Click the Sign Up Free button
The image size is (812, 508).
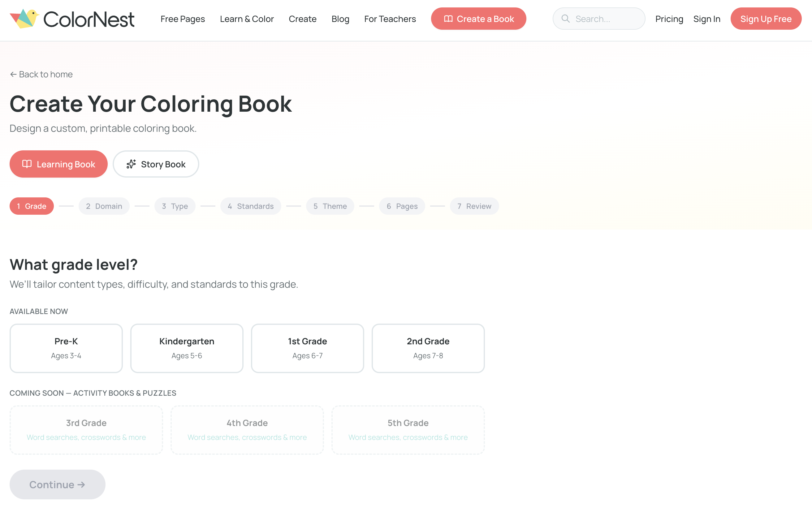pos(766,19)
